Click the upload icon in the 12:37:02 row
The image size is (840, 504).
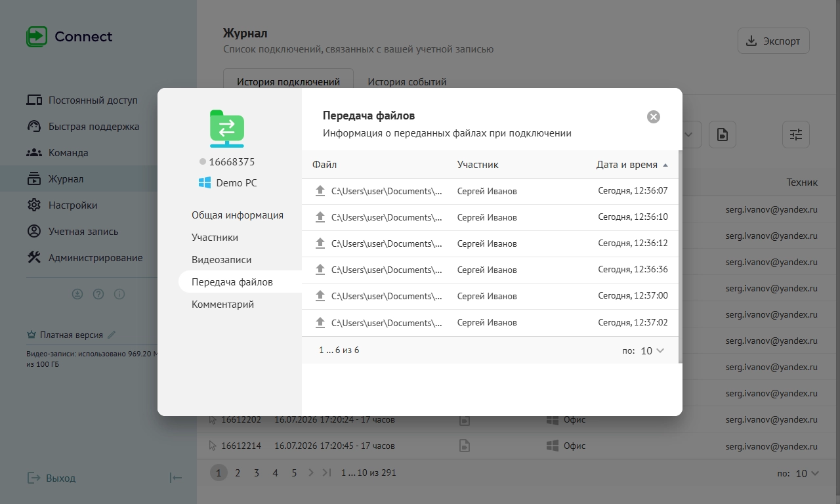pyautogui.click(x=320, y=322)
